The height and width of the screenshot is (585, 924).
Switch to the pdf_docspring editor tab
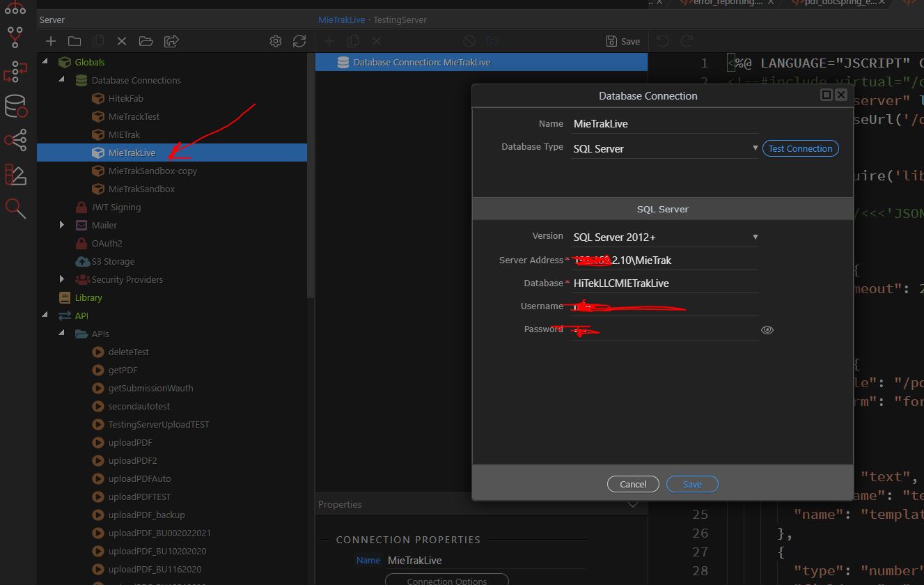click(838, 3)
